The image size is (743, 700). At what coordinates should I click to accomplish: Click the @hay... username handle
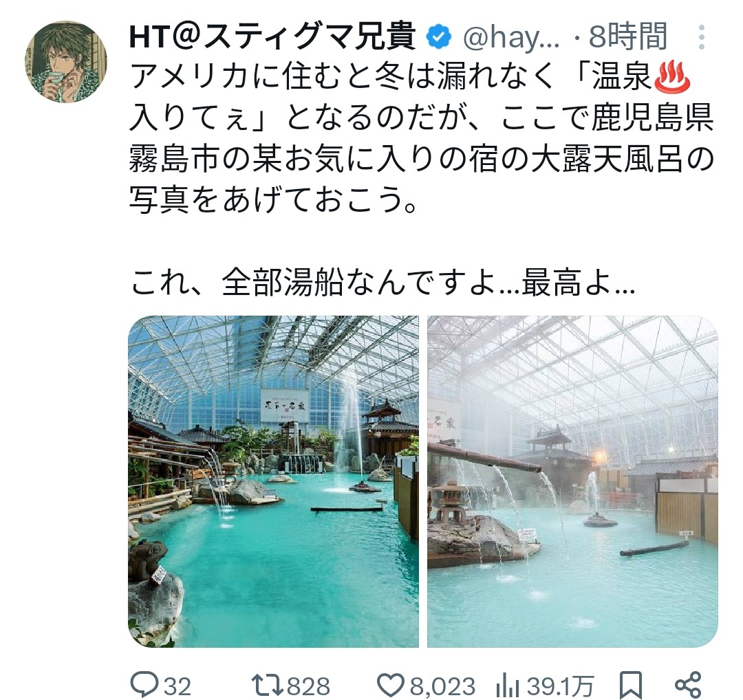point(510,38)
